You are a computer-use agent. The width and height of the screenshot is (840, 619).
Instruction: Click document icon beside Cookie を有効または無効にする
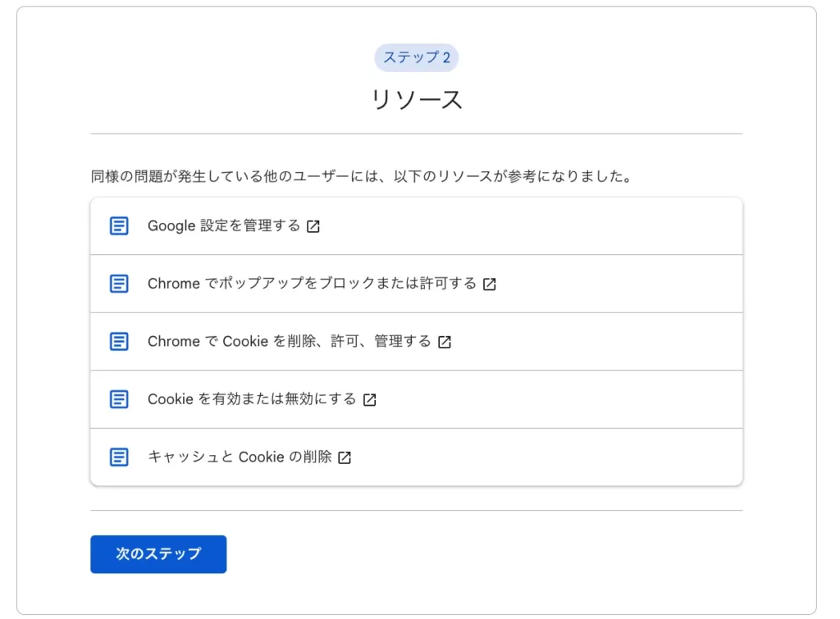[119, 399]
